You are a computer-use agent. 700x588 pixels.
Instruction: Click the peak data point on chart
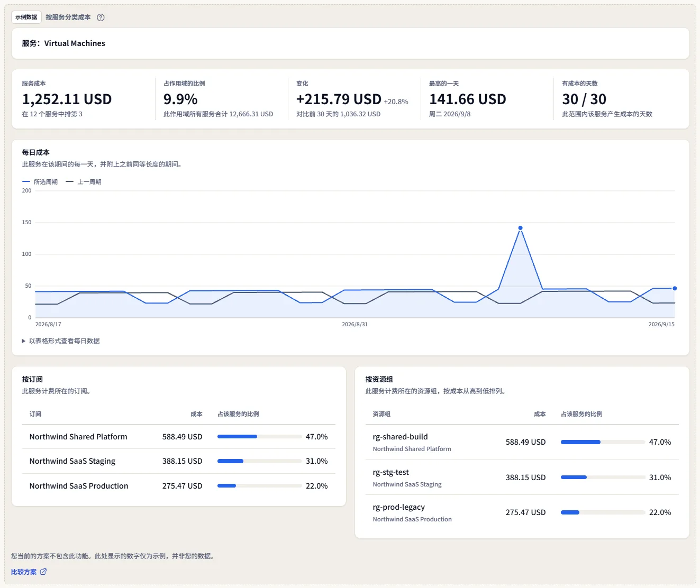pyautogui.click(x=520, y=228)
